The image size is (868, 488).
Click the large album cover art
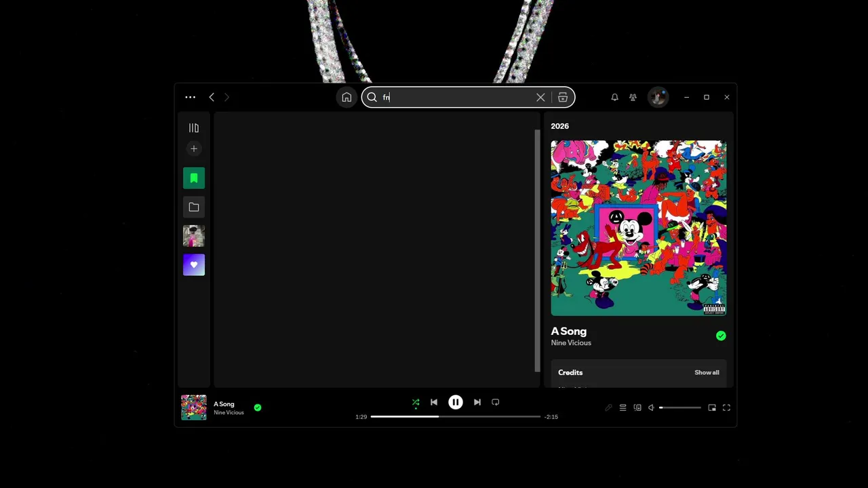pyautogui.click(x=639, y=228)
